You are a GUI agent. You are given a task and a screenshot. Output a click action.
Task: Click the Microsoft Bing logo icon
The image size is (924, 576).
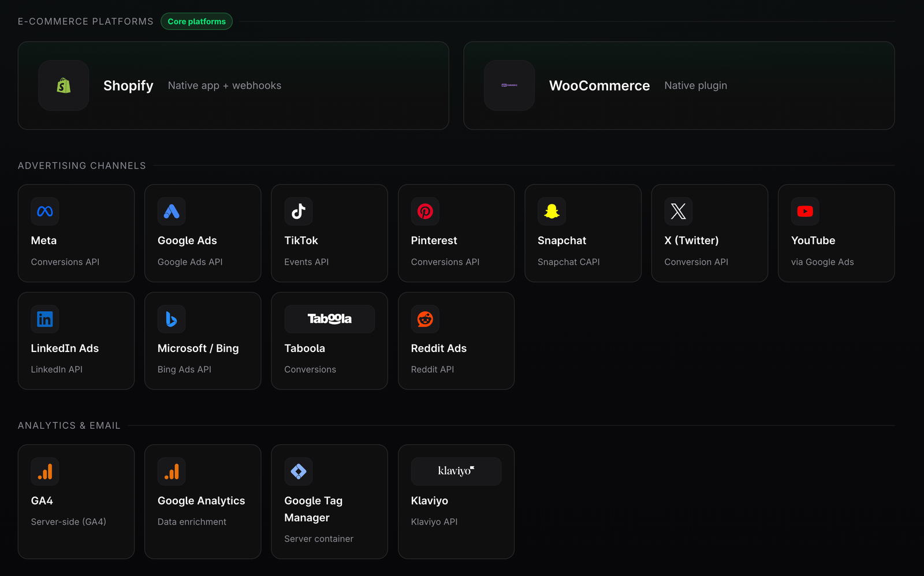point(172,319)
